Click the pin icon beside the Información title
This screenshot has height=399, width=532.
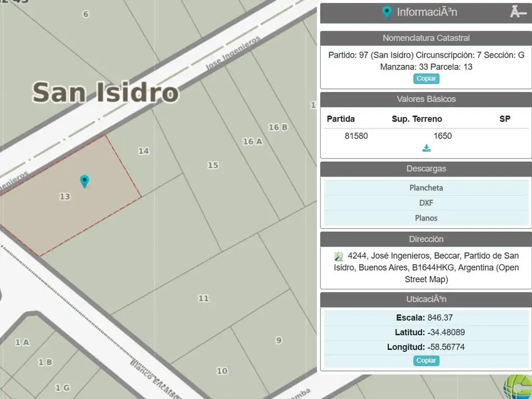tap(386, 12)
